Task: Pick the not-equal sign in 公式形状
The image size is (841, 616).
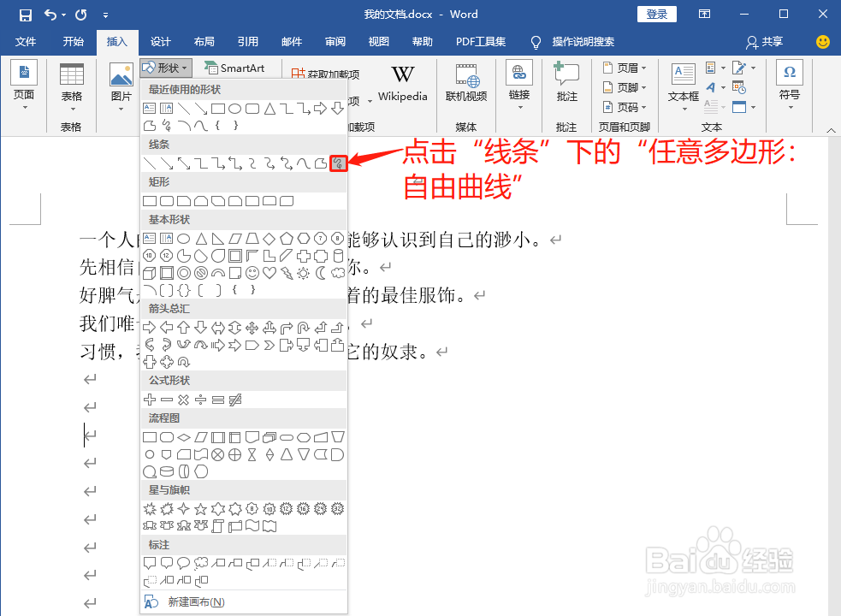Action: 235,400
